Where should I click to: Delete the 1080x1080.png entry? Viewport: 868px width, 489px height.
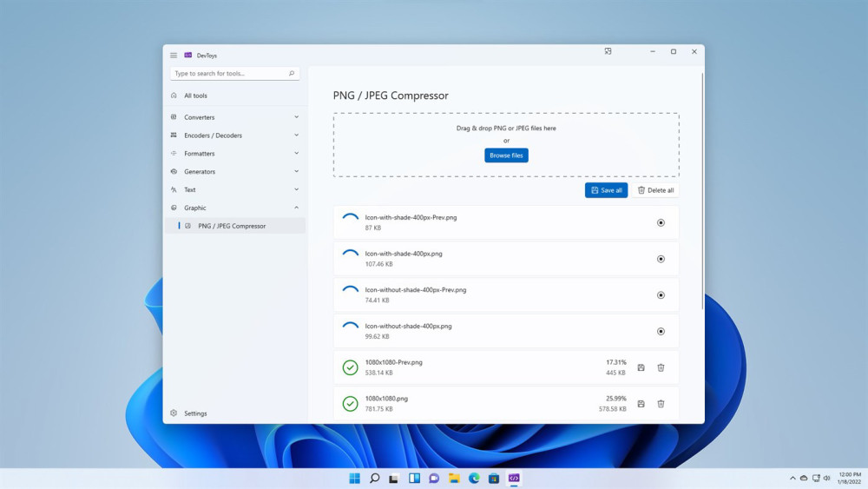pos(661,404)
